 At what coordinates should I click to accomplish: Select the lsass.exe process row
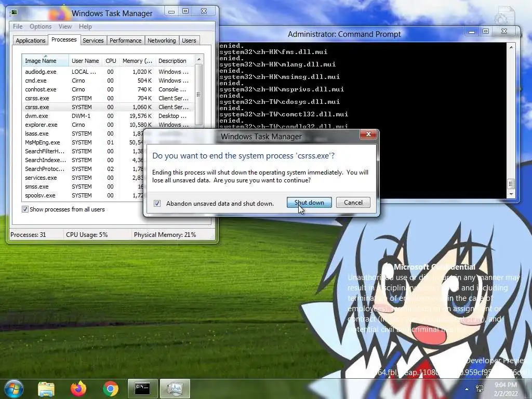coord(83,134)
